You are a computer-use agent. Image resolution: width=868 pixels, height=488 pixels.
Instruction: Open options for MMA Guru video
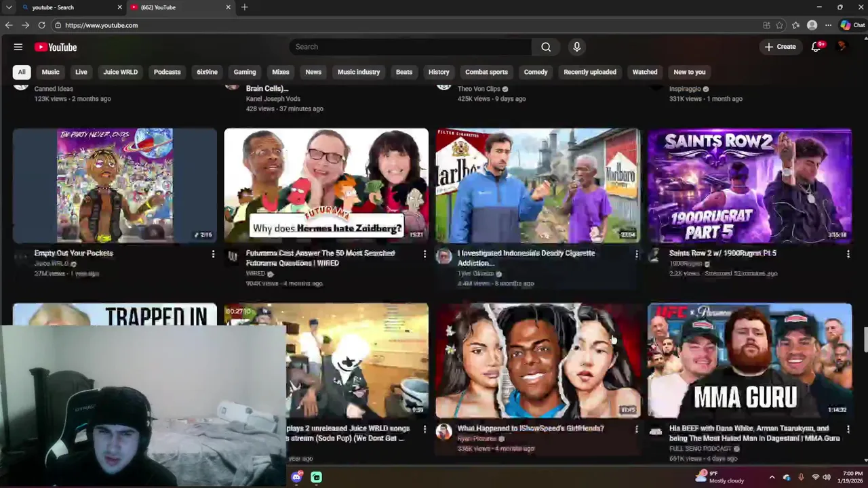coord(848,429)
